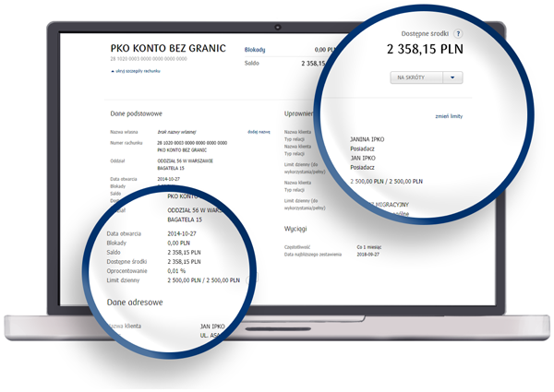Collapse details via ukryj szczegóły rachunku
The height and width of the screenshot is (392, 554).
[x=136, y=71]
